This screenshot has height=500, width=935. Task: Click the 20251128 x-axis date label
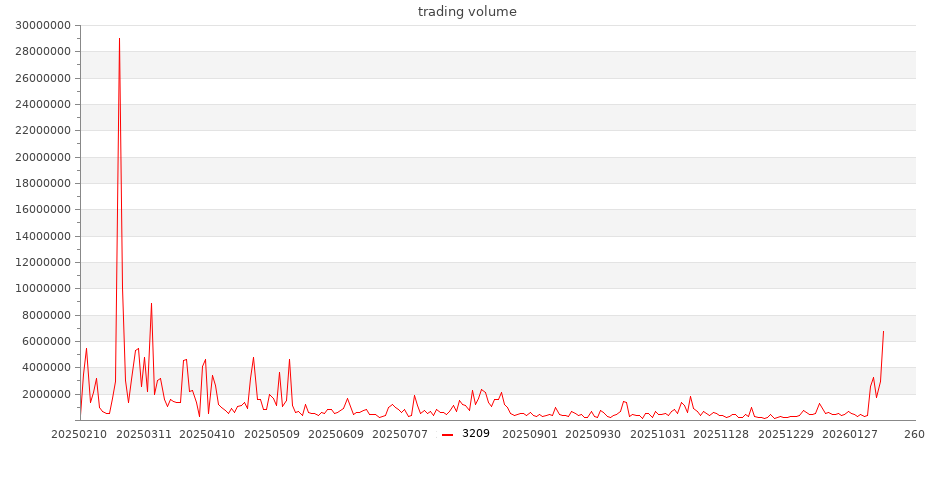click(721, 434)
